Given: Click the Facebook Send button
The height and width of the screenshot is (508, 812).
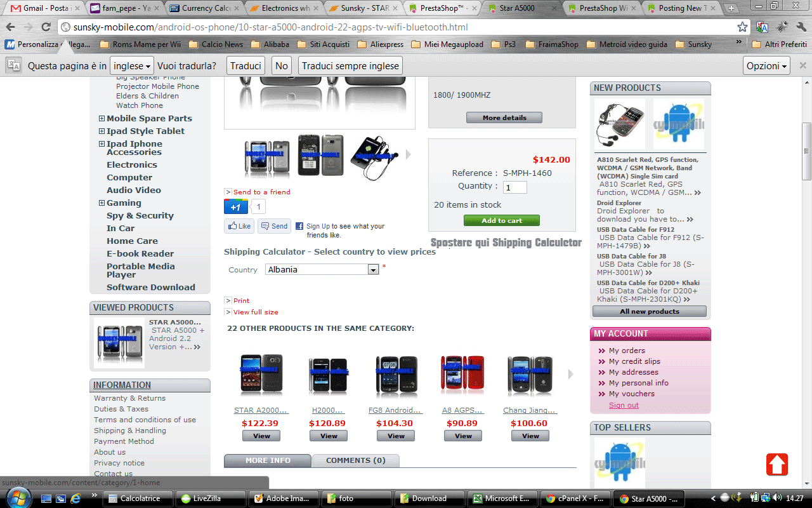Looking at the screenshot, I should [274, 226].
